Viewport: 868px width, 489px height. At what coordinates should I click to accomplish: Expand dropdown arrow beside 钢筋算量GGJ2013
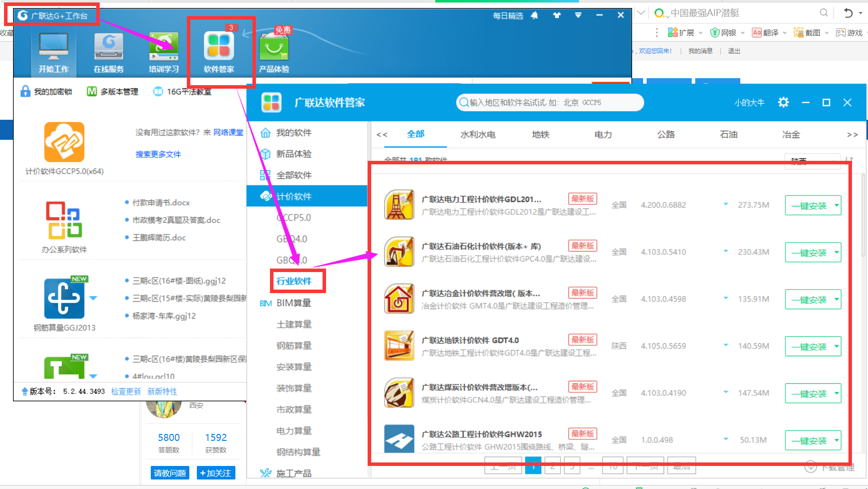pos(93,298)
